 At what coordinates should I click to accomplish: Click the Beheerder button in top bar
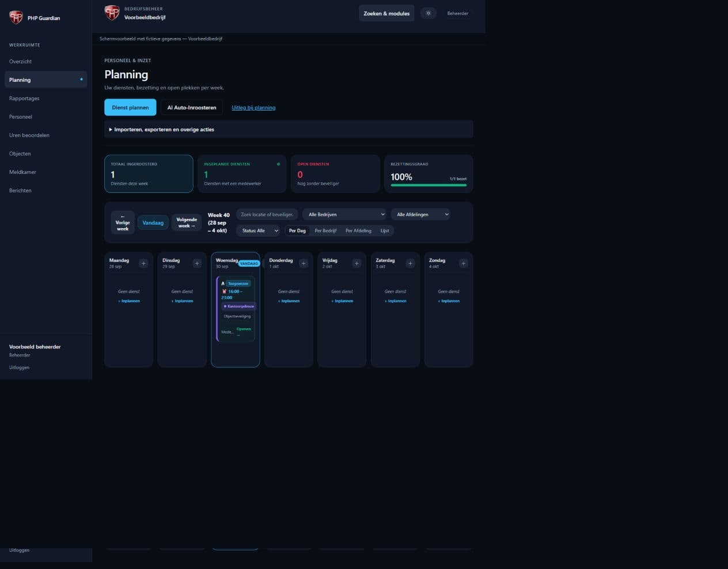pos(458,13)
